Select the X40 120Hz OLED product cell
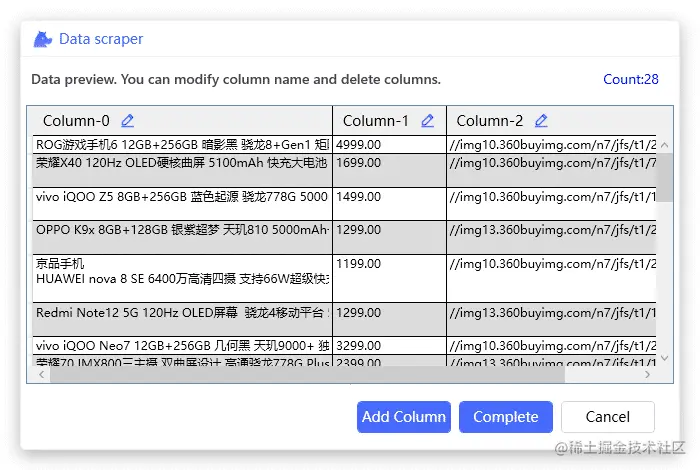Screen dimensions: 700x470 click(x=182, y=171)
